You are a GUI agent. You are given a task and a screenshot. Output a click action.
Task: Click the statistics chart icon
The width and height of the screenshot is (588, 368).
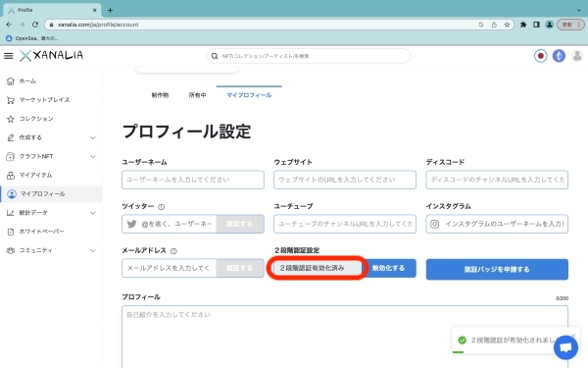click(x=11, y=213)
